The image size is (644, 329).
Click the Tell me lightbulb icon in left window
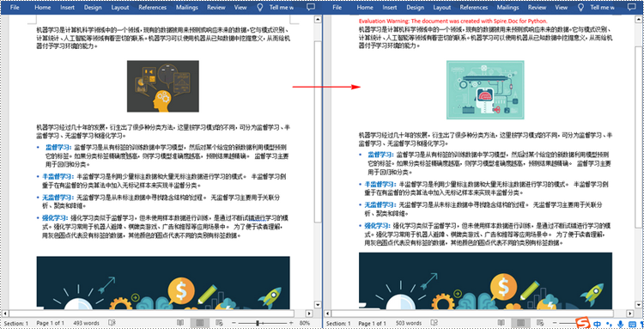point(259,8)
